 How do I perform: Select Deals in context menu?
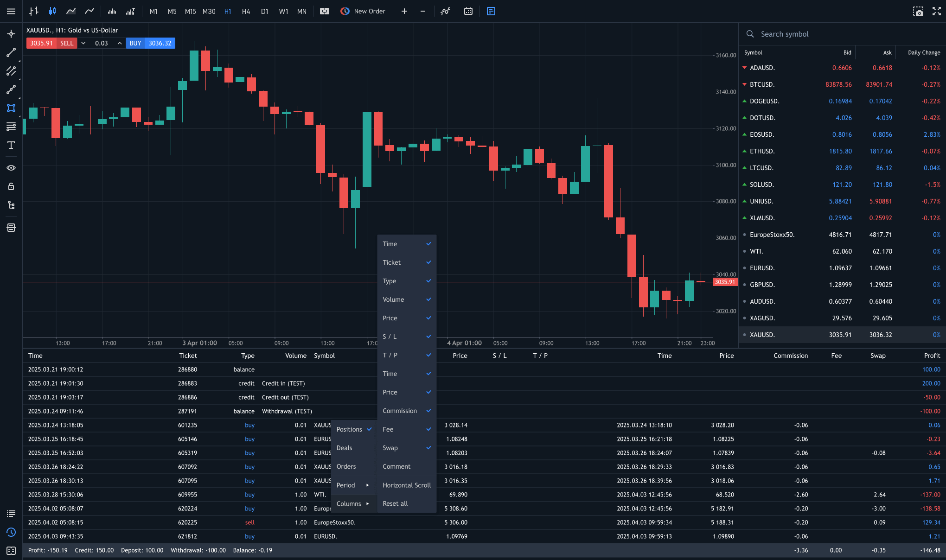[345, 448]
